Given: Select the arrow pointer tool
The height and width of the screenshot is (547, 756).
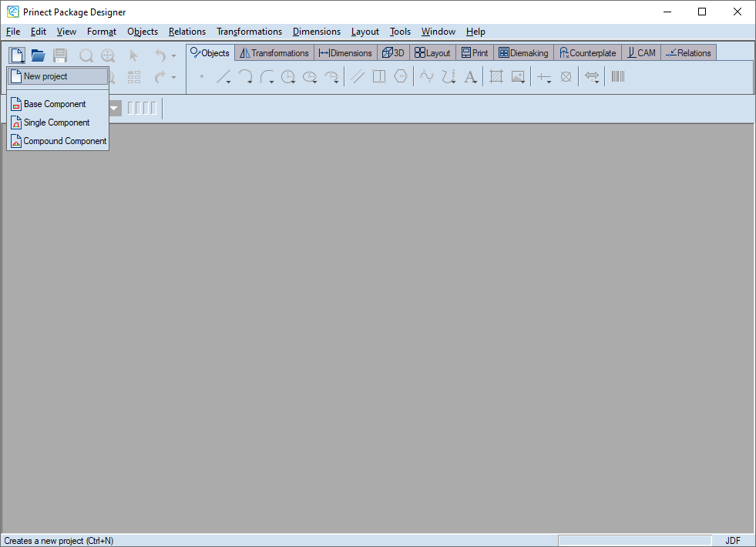Looking at the screenshot, I should pyautogui.click(x=133, y=55).
